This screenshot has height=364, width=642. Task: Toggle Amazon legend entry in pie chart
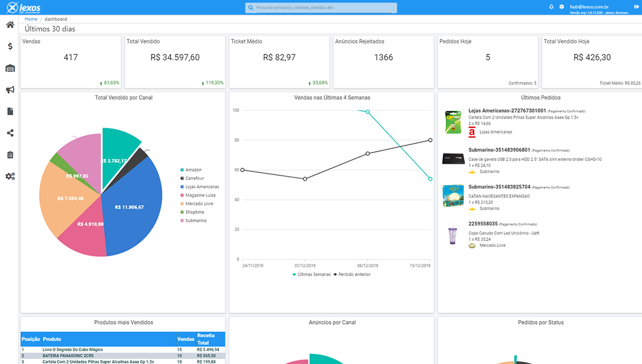191,170
